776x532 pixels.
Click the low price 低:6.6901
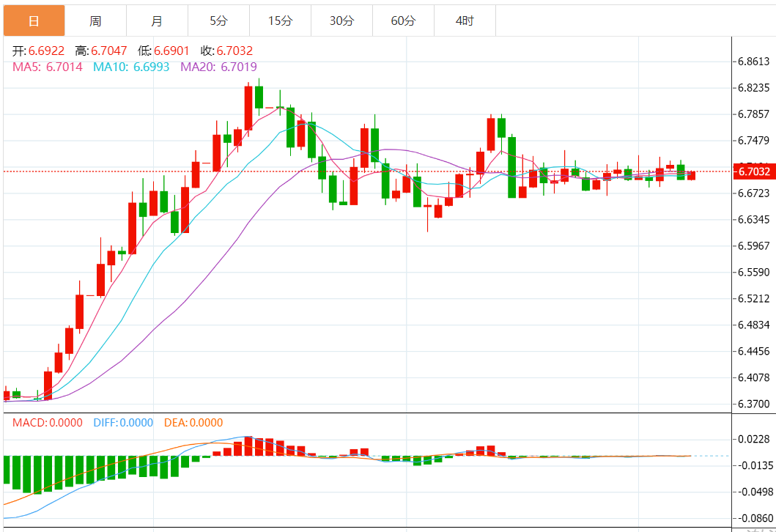164,51
